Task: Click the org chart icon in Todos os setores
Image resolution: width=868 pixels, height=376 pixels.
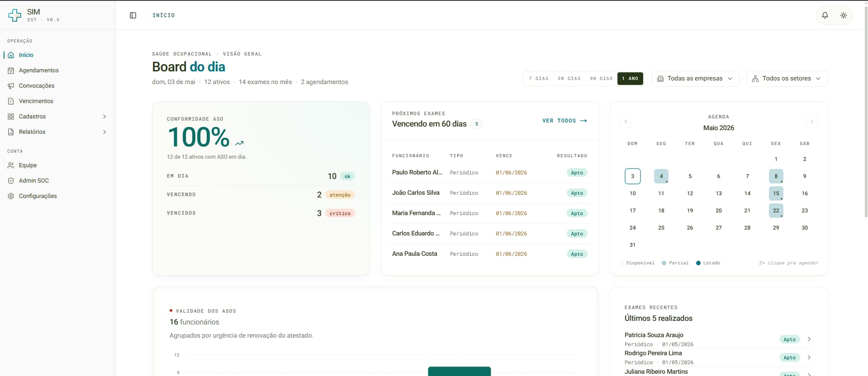Action: 755,79
